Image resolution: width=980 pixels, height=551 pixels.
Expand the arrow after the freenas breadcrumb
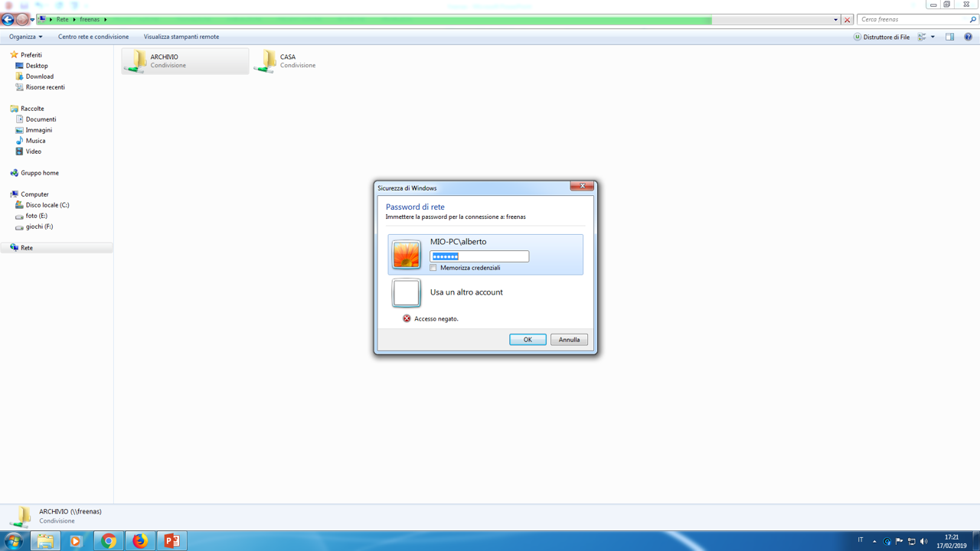[x=106, y=19]
